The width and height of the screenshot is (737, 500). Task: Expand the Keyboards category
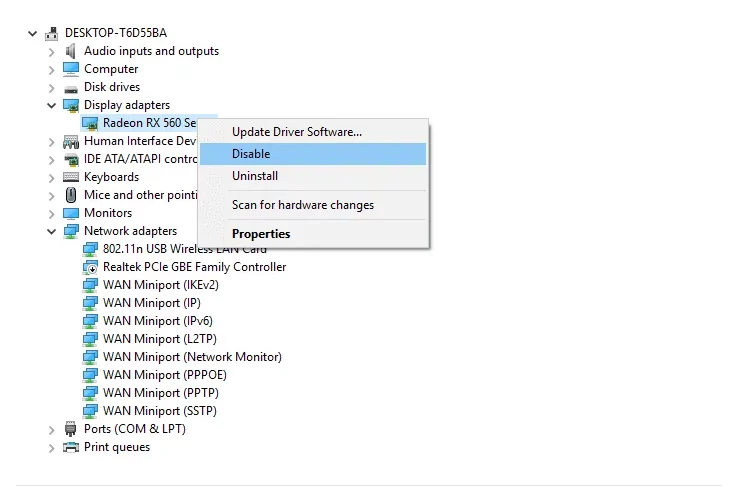point(51,178)
